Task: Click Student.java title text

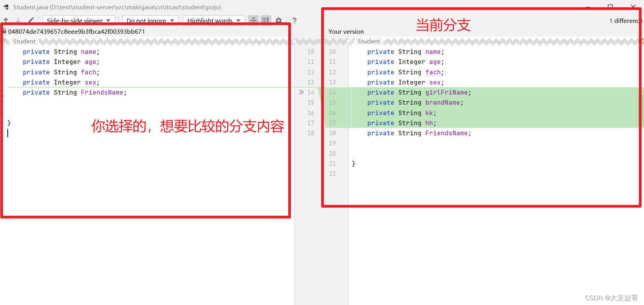Action: point(117,7)
